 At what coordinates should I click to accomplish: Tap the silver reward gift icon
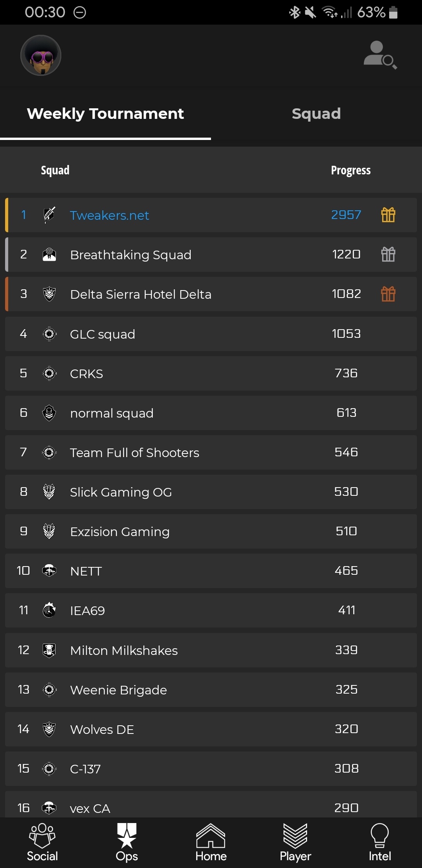click(x=388, y=255)
